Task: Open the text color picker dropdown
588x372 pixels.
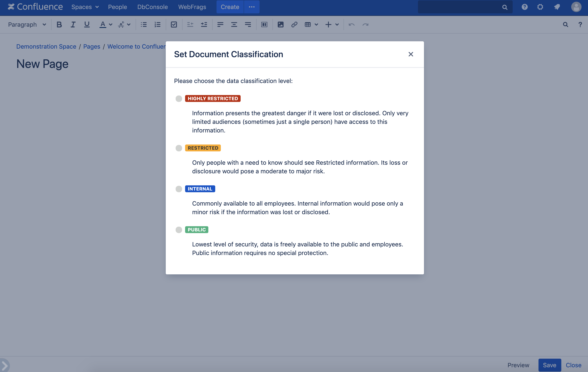Action: [111, 25]
